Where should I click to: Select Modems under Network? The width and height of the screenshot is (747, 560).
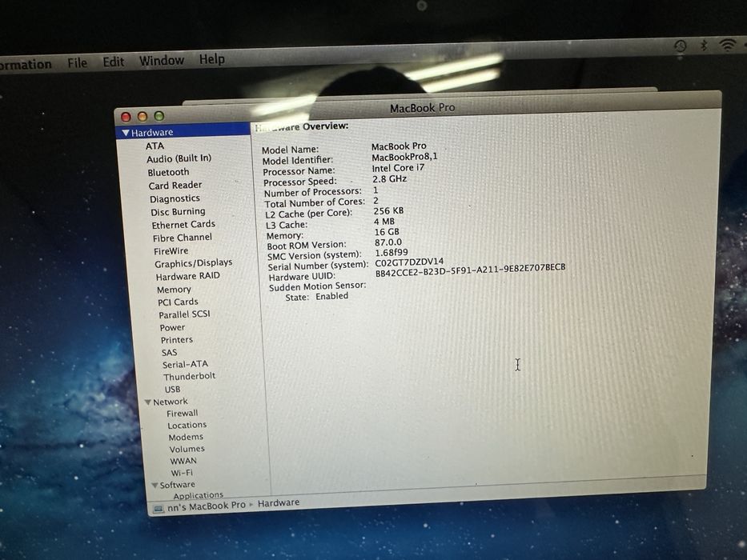(186, 437)
